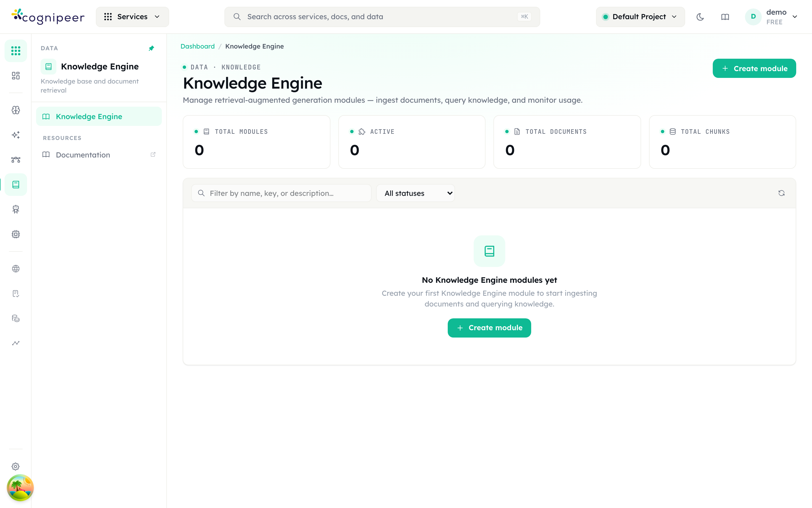
Task: Click Create module button in the empty state
Action: tap(489, 328)
